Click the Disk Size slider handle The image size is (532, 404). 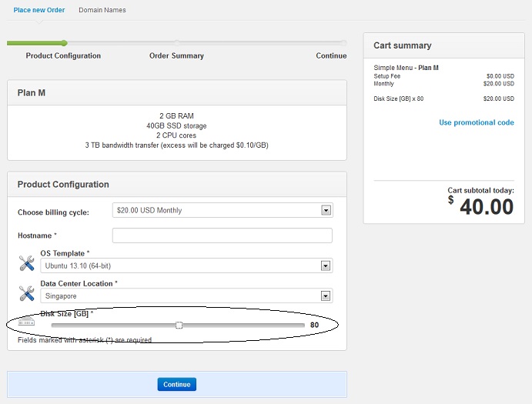(179, 326)
